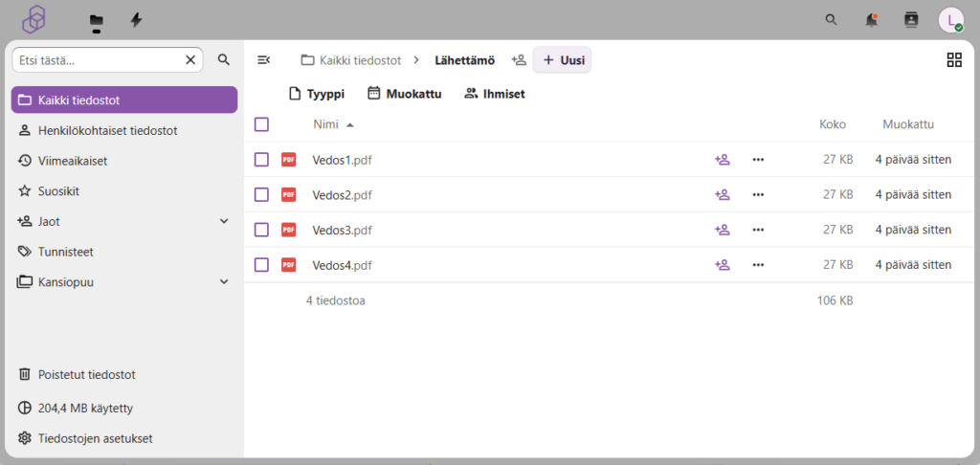Screen dimensions: 980x465
Task: Click the Uusi button
Action: pos(563,60)
